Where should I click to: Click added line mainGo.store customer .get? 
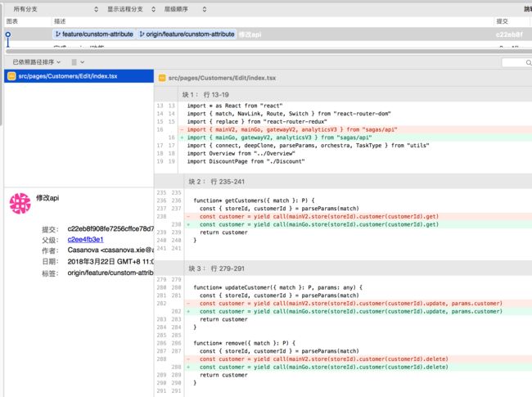[358, 224]
